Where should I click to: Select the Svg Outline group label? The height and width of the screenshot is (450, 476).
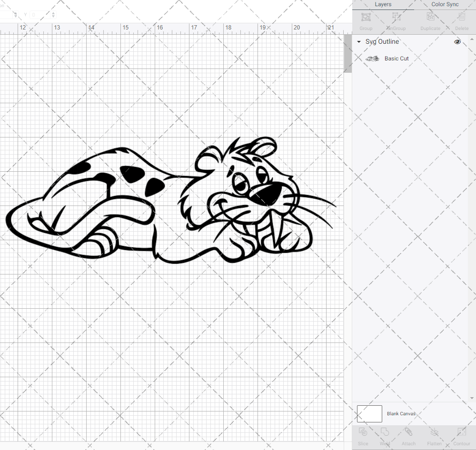[382, 42]
